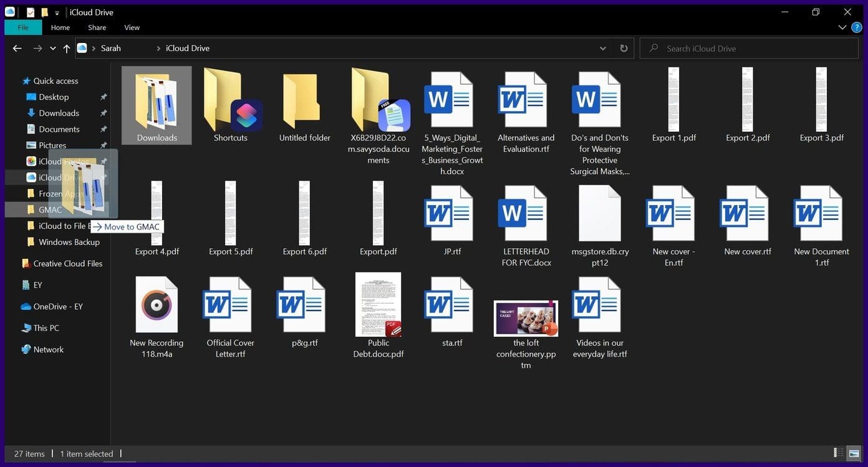Select Official Cover Letter.rtf

point(231,317)
